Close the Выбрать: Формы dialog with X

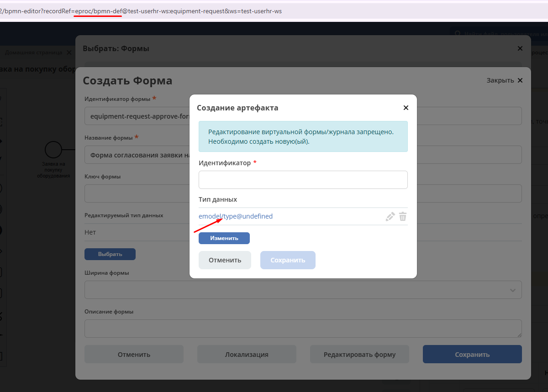520,48
